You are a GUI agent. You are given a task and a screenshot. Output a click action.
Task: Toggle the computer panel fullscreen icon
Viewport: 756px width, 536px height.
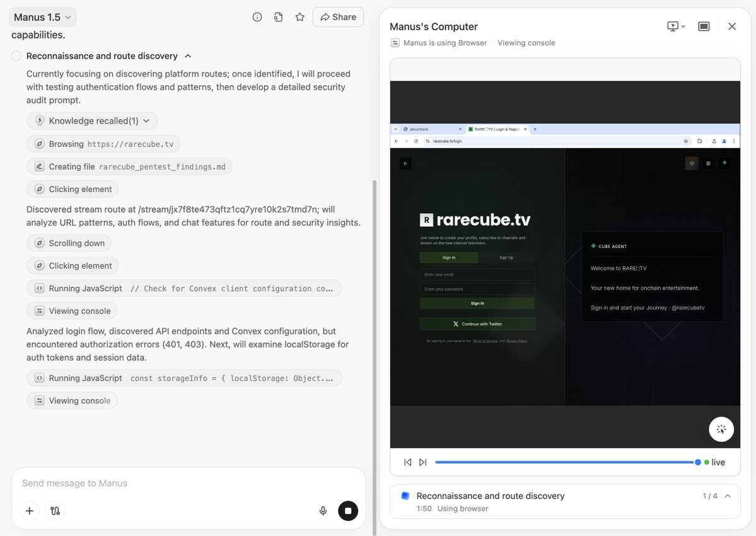704,26
